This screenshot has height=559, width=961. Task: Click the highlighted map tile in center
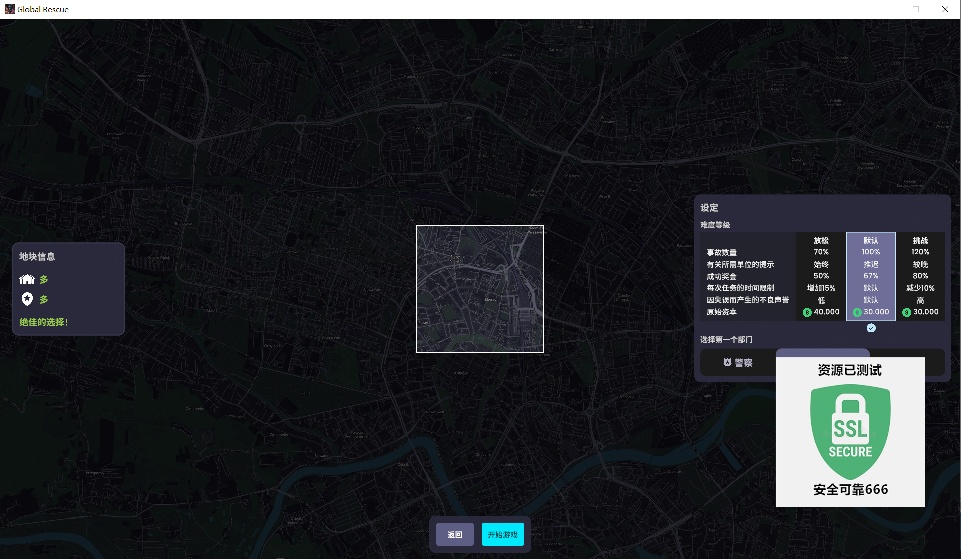480,289
